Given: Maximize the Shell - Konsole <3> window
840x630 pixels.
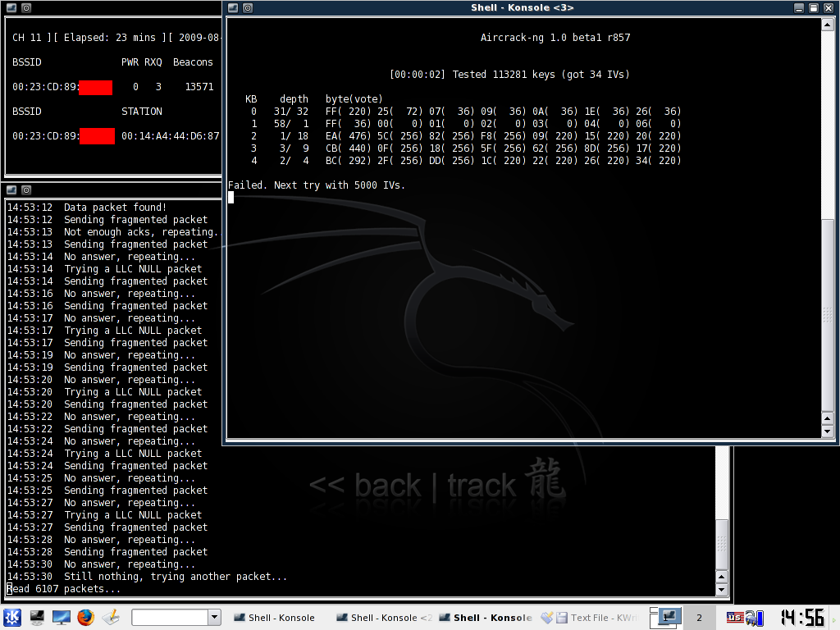Looking at the screenshot, I should coord(813,8).
